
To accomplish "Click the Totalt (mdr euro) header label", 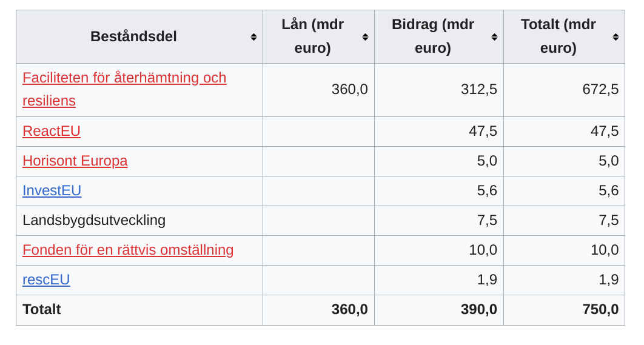I will point(558,36).
